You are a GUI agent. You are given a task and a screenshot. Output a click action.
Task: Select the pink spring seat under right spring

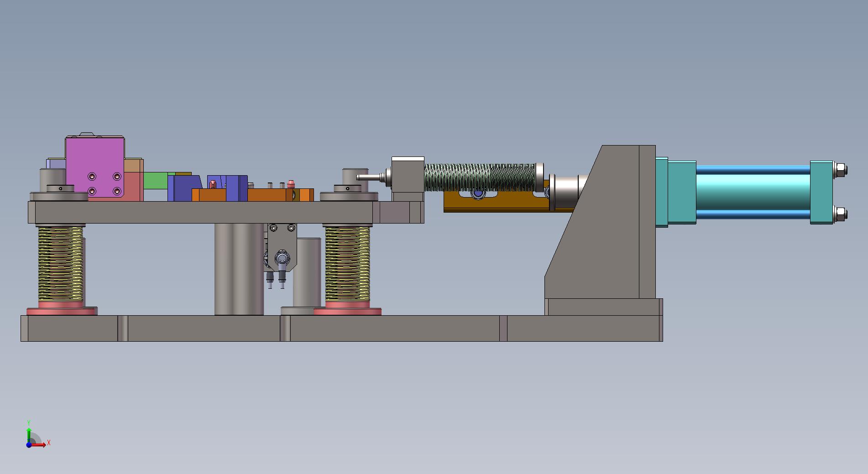coord(347,308)
